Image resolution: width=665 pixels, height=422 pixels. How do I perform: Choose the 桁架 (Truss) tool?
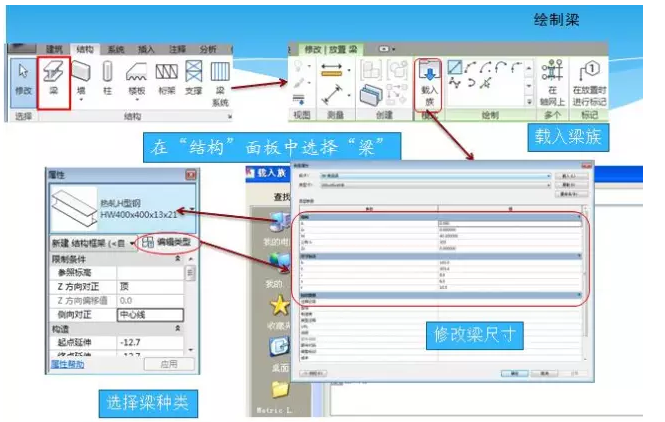(165, 78)
